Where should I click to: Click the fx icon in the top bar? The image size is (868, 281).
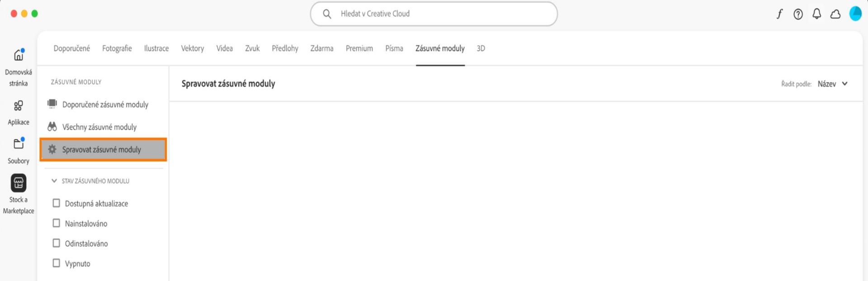coord(779,14)
